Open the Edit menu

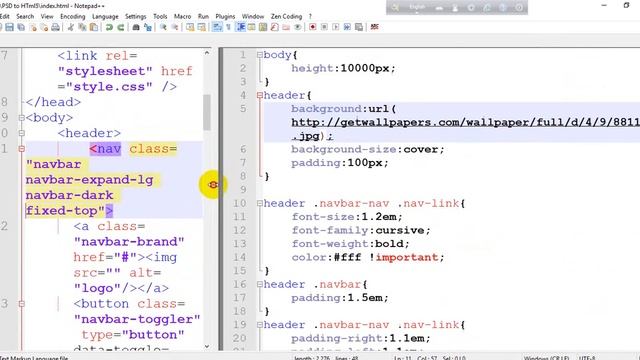tap(4, 16)
